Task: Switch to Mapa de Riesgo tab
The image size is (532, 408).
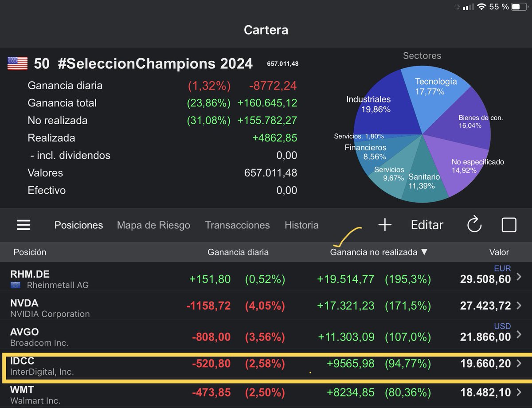Action: [x=153, y=225]
